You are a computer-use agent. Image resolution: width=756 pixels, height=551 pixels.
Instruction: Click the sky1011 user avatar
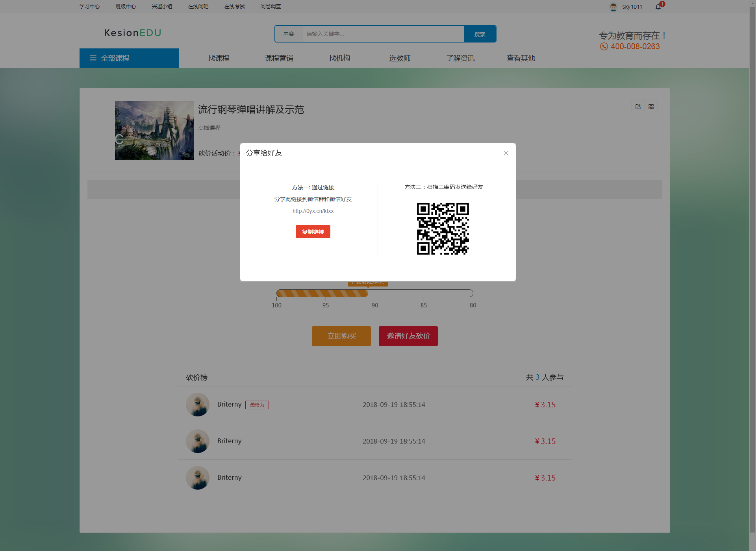[x=613, y=7]
